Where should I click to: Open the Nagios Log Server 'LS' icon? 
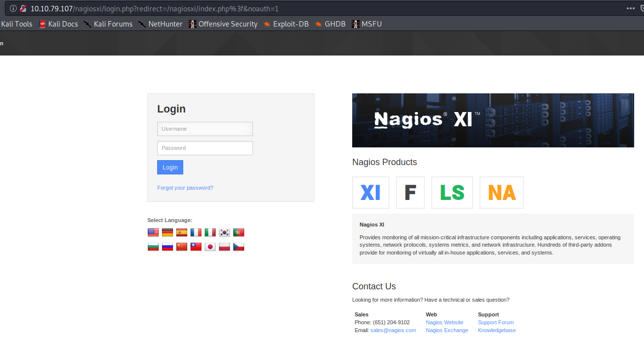[x=452, y=192]
